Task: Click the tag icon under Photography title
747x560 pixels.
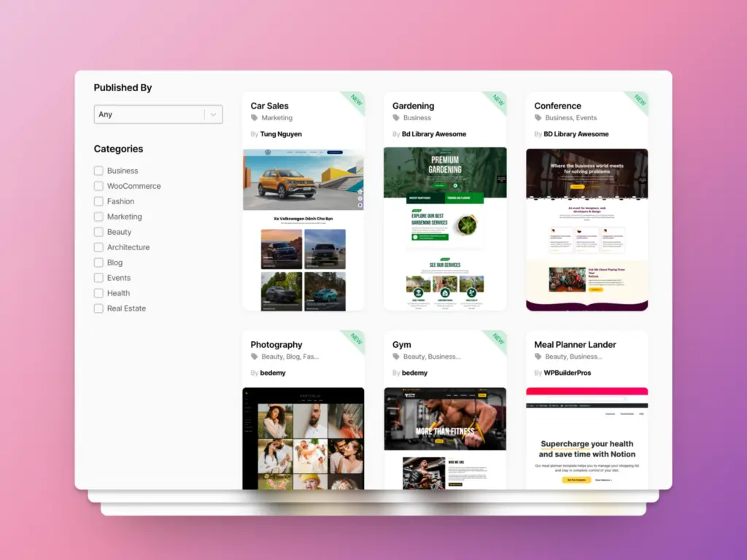Action: pyautogui.click(x=255, y=357)
